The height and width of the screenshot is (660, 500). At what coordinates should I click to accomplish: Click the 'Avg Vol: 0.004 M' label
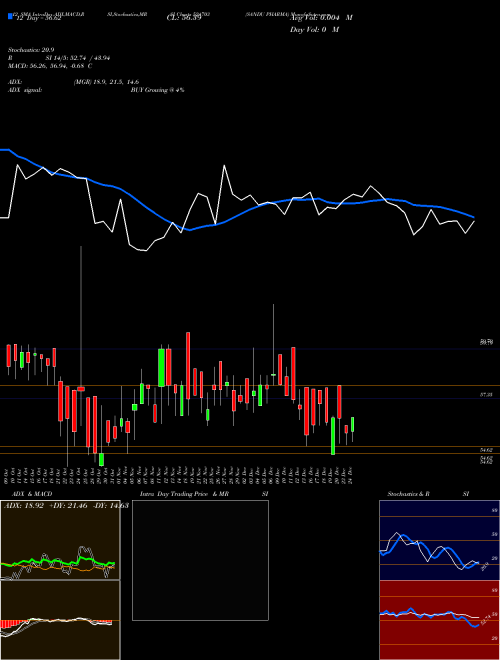click(321, 18)
